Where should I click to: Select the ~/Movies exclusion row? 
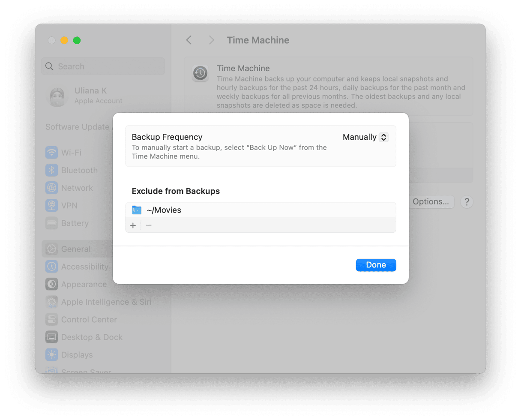(260, 210)
